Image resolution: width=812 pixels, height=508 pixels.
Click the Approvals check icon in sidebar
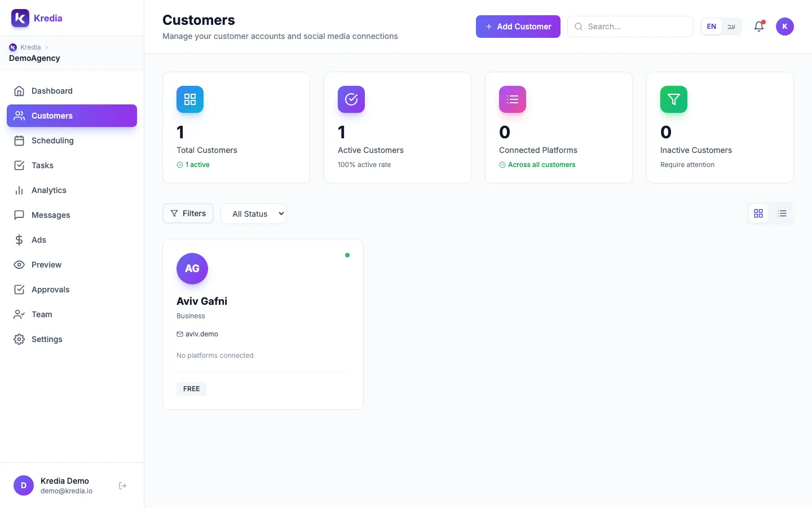(19, 290)
